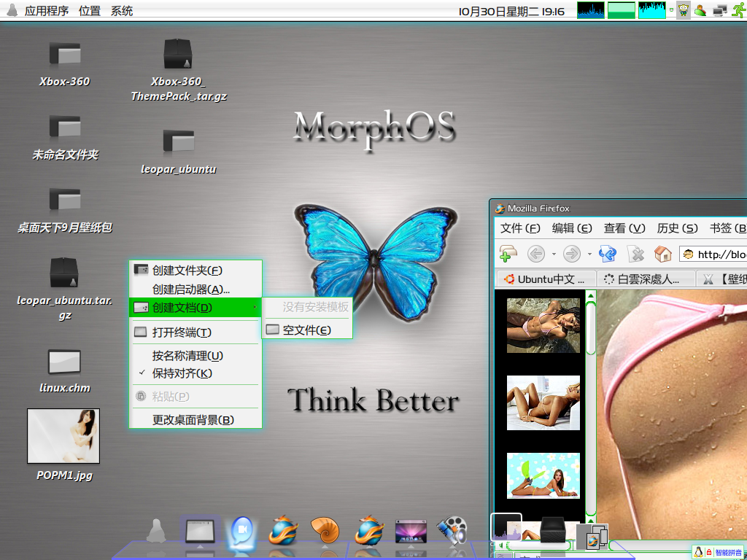Open the 系统 system menu
747x560 pixels.
click(122, 10)
